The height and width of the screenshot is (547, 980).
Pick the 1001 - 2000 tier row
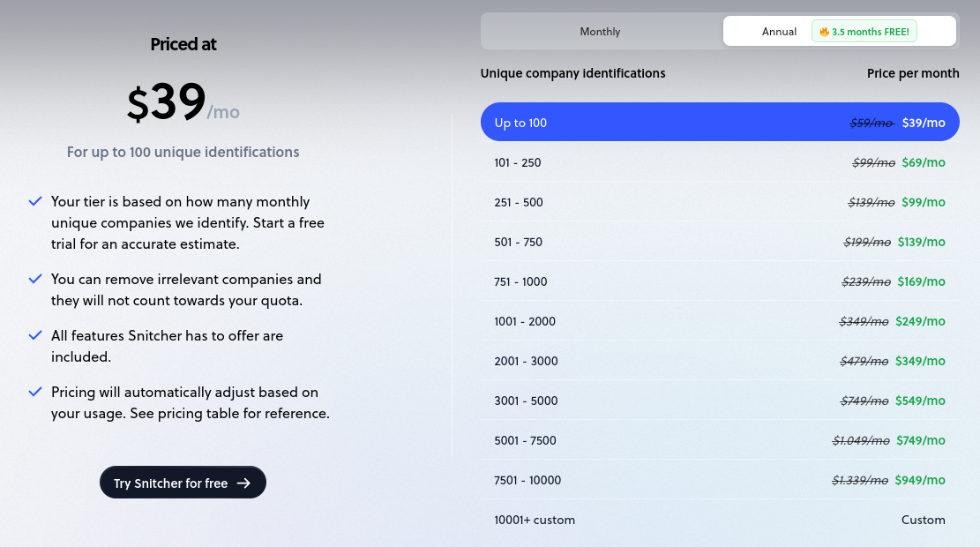point(720,320)
